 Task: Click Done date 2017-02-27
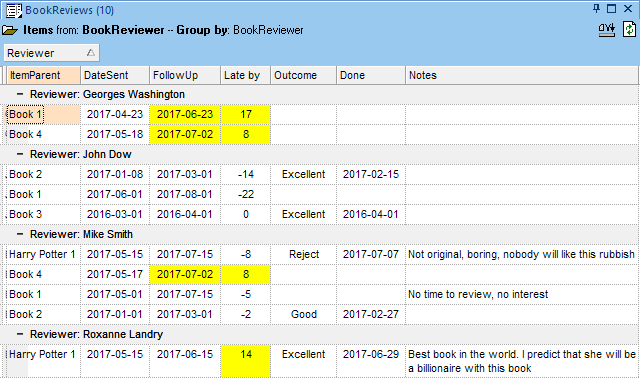point(371,314)
